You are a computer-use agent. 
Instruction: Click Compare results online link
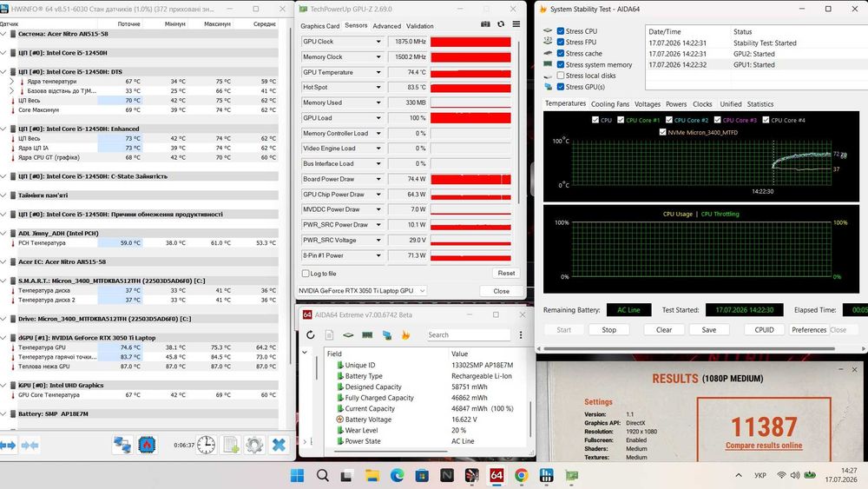pyautogui.click(x=763, y=446)
